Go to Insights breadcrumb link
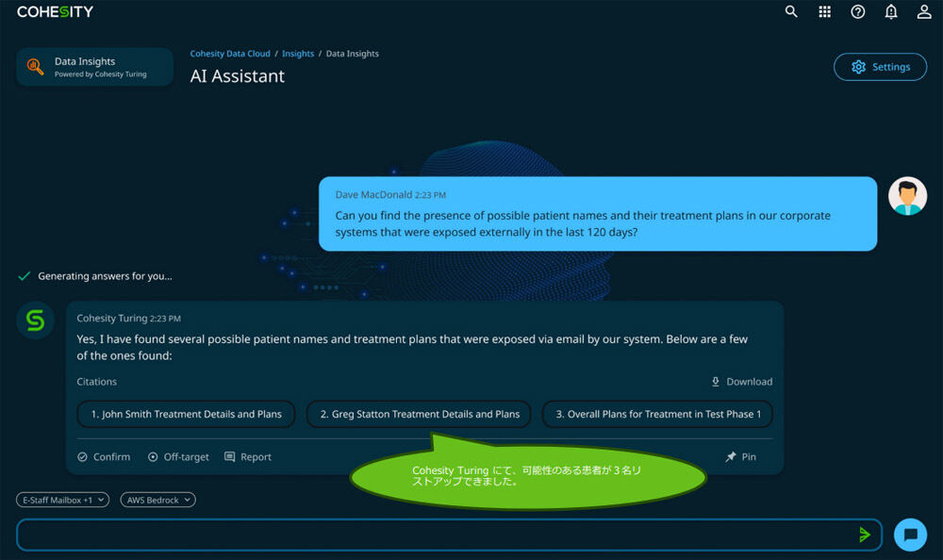 point(298,54)
